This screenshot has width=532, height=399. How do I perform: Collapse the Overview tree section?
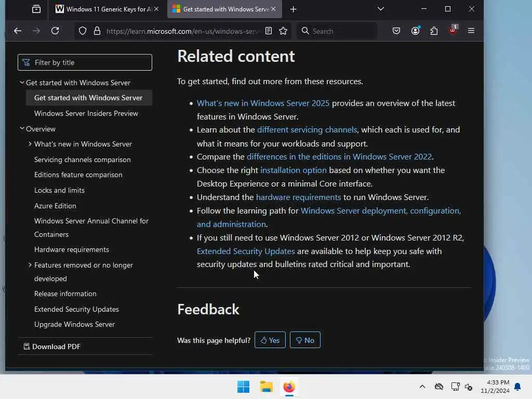[22, 129]
